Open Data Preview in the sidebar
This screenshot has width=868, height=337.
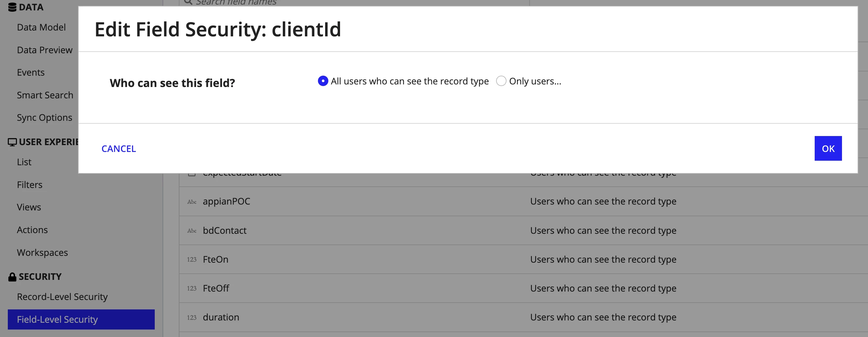point(45,50)
